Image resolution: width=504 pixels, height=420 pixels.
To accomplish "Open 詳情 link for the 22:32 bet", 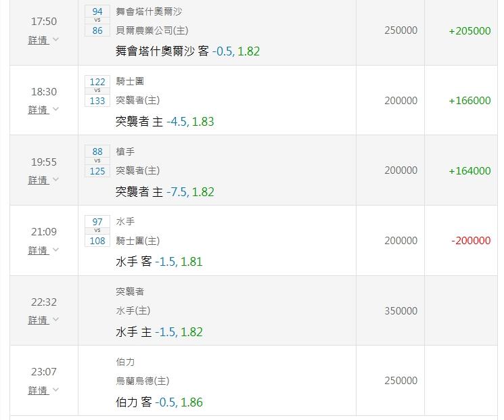I will pos(39,320).
